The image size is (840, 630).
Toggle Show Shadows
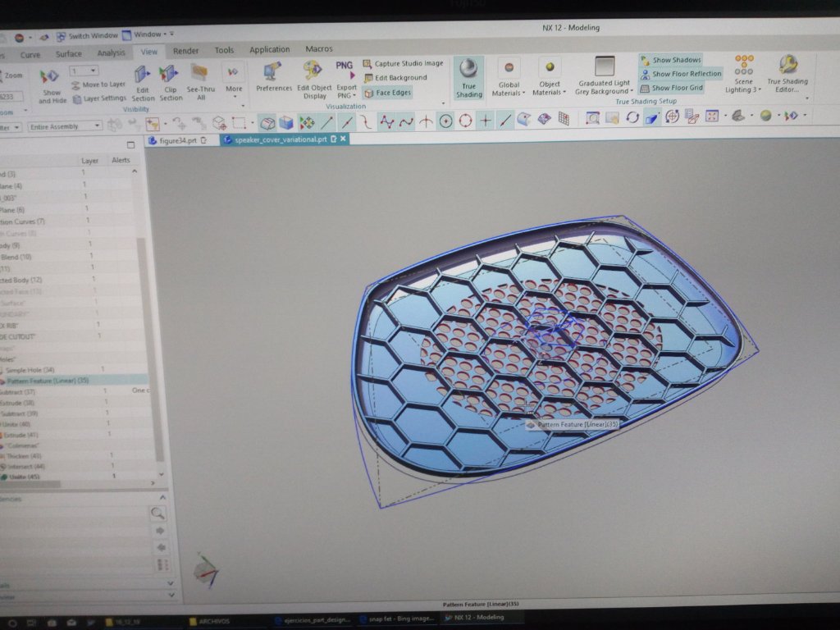(x=671, y=60)
